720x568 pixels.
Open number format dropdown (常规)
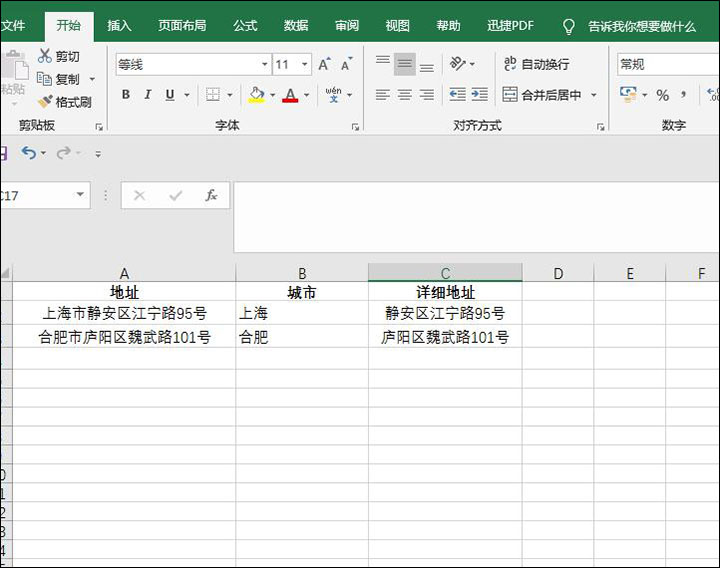click(668, 64)
